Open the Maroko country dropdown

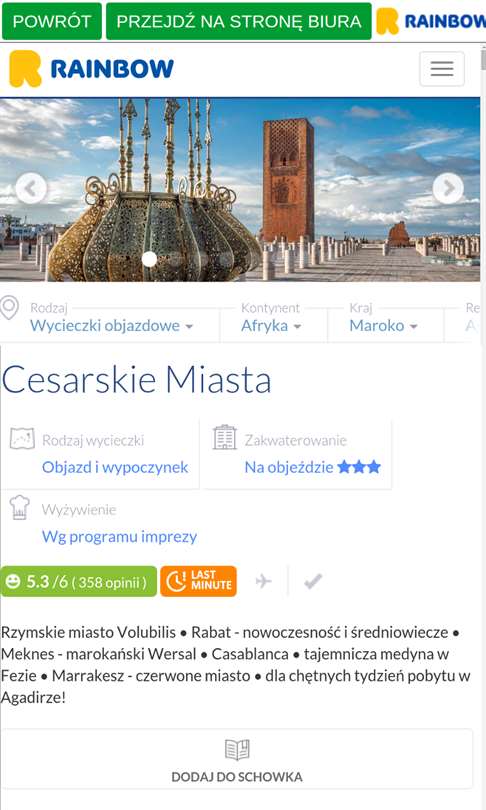tap(383, 325)
